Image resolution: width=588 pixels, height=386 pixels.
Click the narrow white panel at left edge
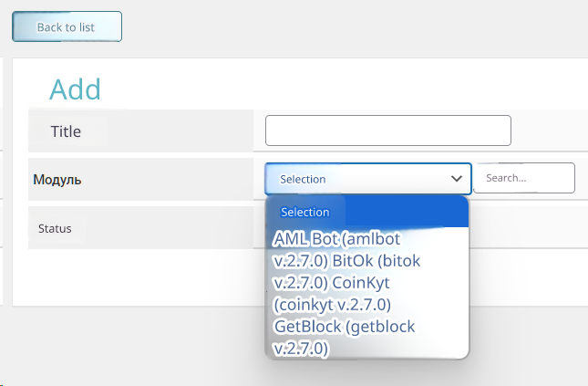coord(2,183)
